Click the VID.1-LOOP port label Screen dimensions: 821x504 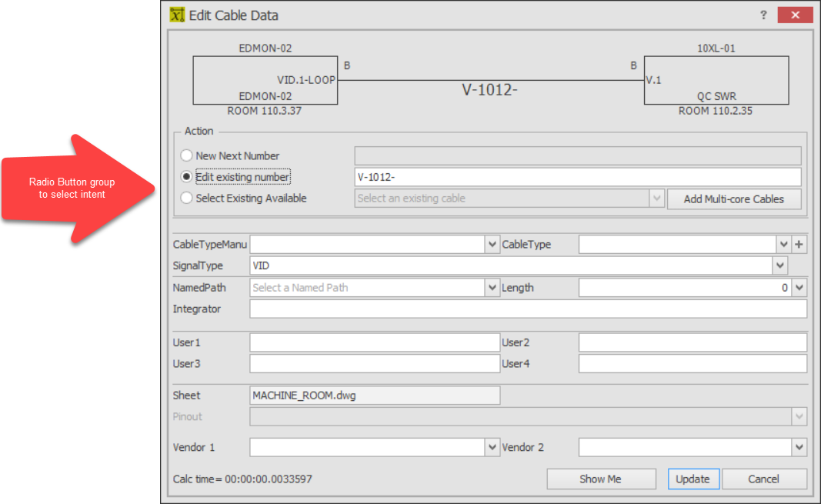point(306,80)
